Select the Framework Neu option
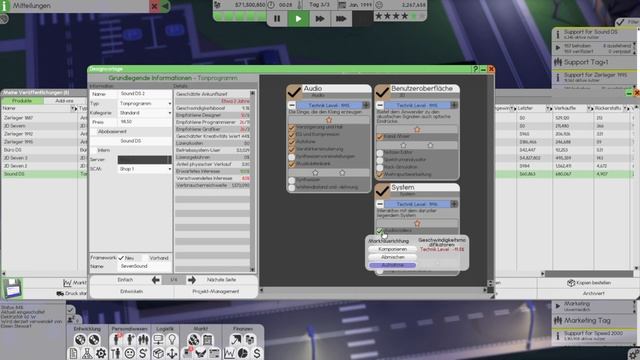Screen dimensions: 640x360 pos(121,258)
